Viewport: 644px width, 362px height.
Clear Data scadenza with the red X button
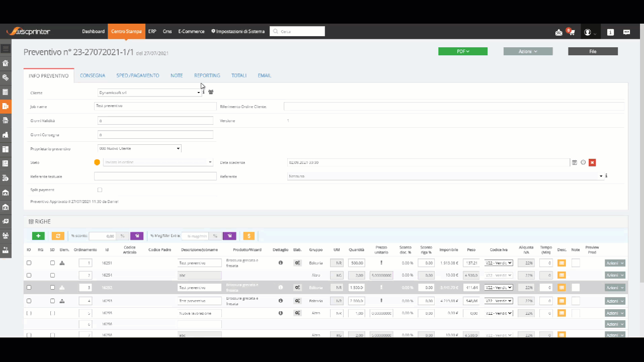pos(592,162)
